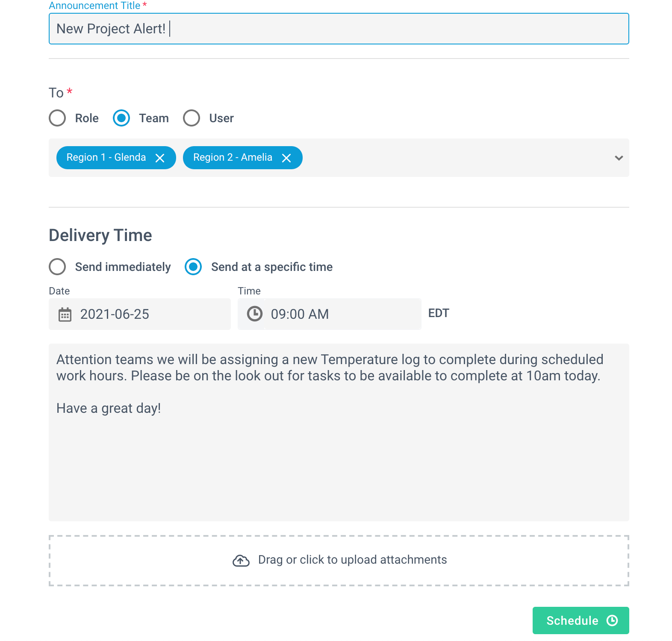Click the calendar icon in Date field
The width and height of the screenshot is (672, 641).
pos(65,315)
